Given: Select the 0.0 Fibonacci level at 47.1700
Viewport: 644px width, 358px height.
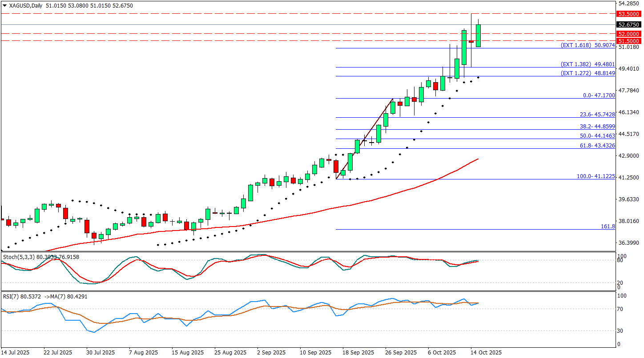Looking at the screenshot, I should (x=599, y=95).
